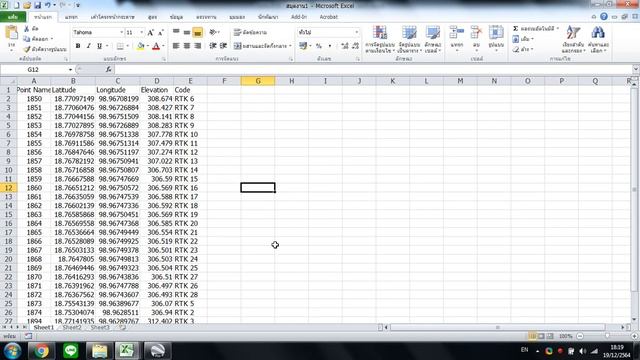The image size is (640, 360).
Task: Switch to the Page Layout ribbon tab
Action: click(113, 17)
